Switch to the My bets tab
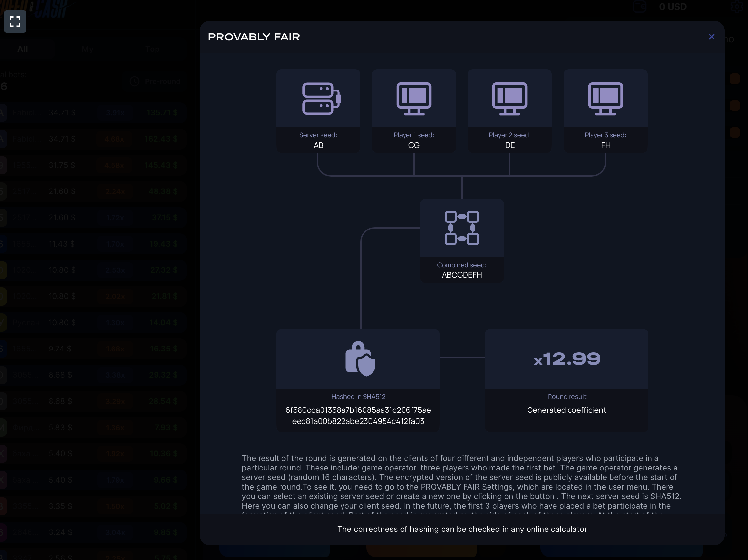The image size is (748, 560). click(x=87, y=49)
